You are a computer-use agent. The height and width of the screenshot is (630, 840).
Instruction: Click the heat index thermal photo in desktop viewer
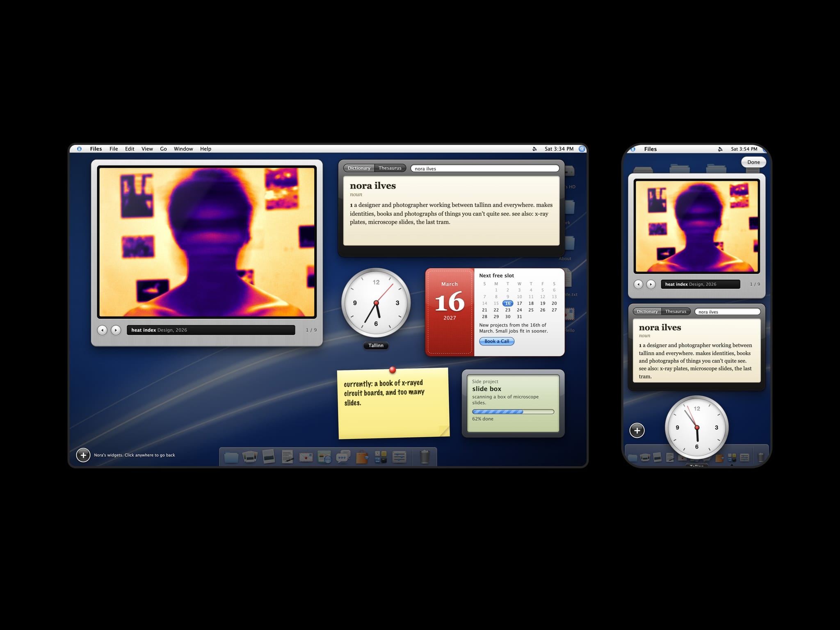click(x=207, y=242)
